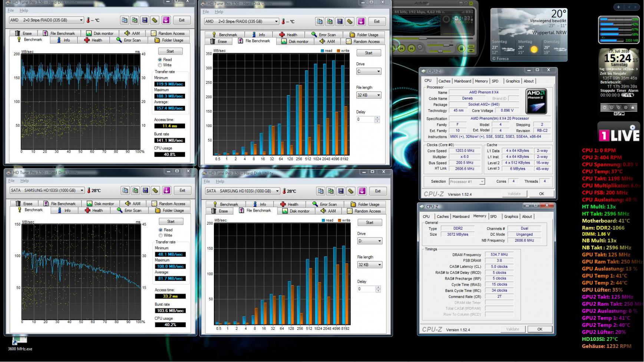Copy screenshot icon in AMD RAID0 Benchmark window
This screenshot has height=362, width=644.
135,20
